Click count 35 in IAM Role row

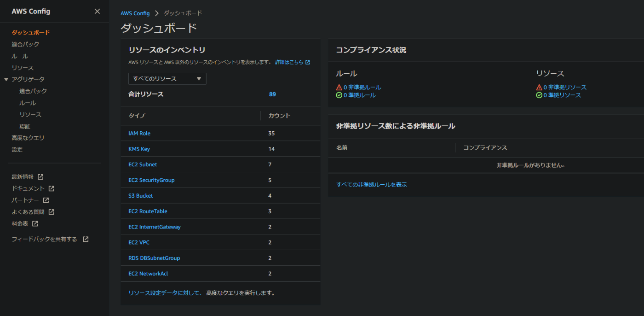pos(271,134)
